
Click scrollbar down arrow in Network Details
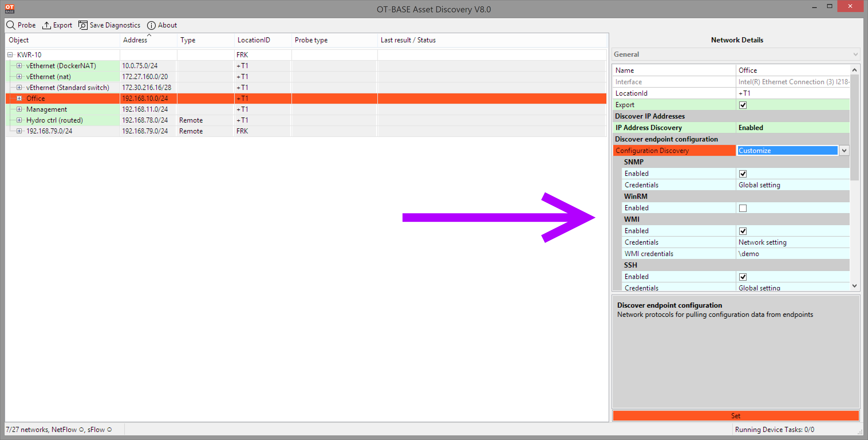[855, 286]
